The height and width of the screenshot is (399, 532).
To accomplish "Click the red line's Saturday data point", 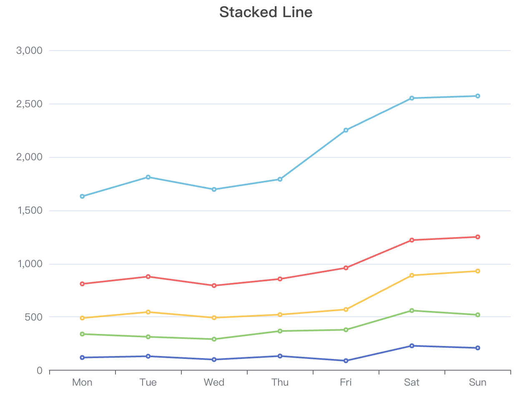I will tap(412, 240).
